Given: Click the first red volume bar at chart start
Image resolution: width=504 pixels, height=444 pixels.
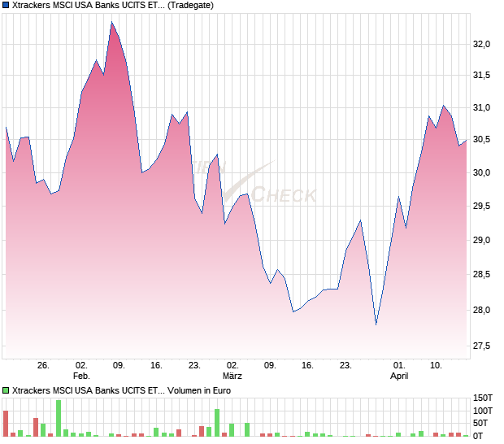Looking at the screenshot, I should pos(6,424).
